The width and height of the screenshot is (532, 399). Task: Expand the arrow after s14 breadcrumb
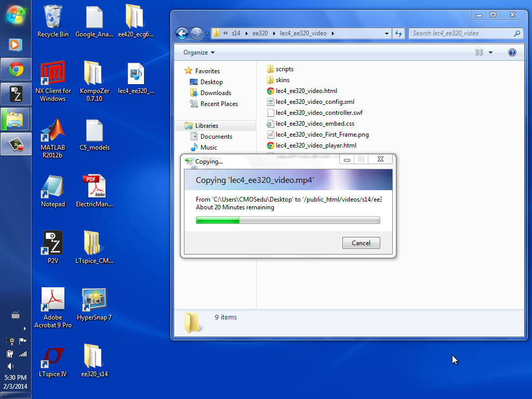click(246, 33)
